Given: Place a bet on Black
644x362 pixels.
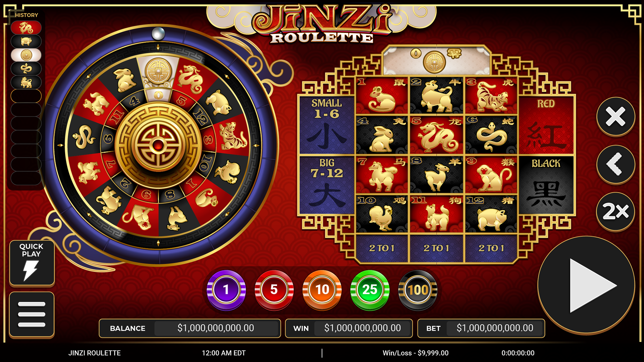Looking at the screenshot, I should tap(546, 185).
